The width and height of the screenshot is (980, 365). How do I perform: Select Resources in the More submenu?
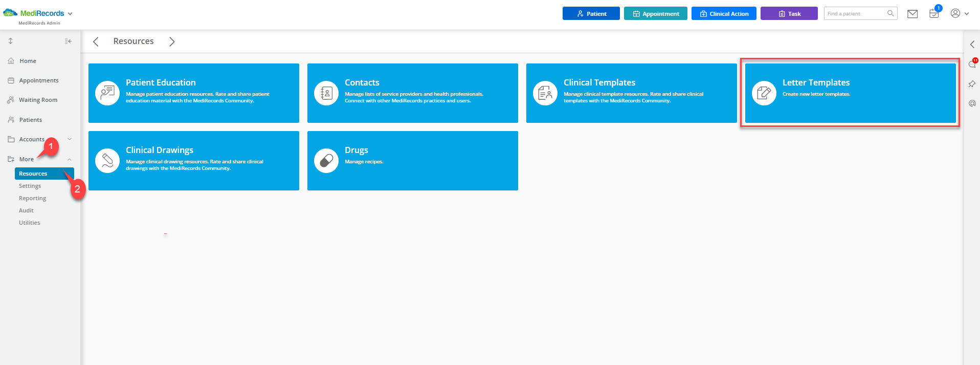tap(44, 174)
